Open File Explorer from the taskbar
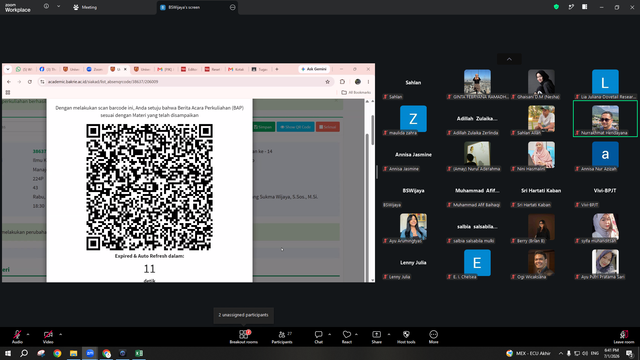The image size is (640, 360). [73, 353]
